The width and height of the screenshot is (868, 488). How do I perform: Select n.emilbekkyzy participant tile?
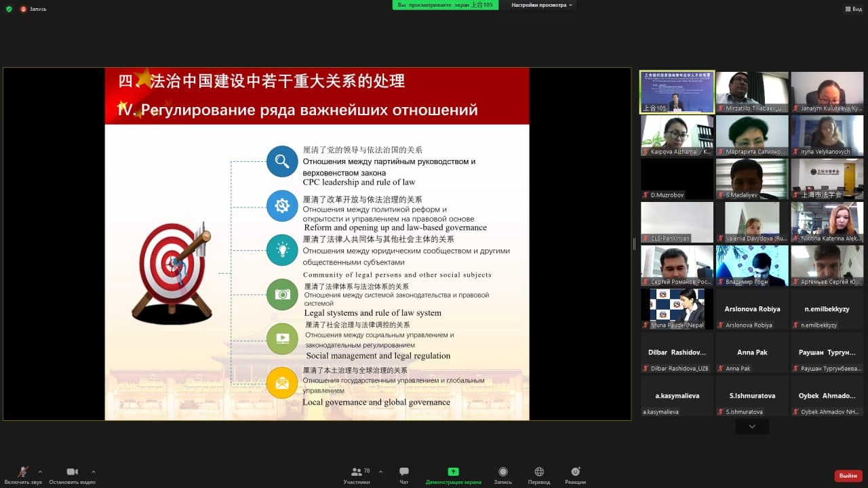coord(827,308)
